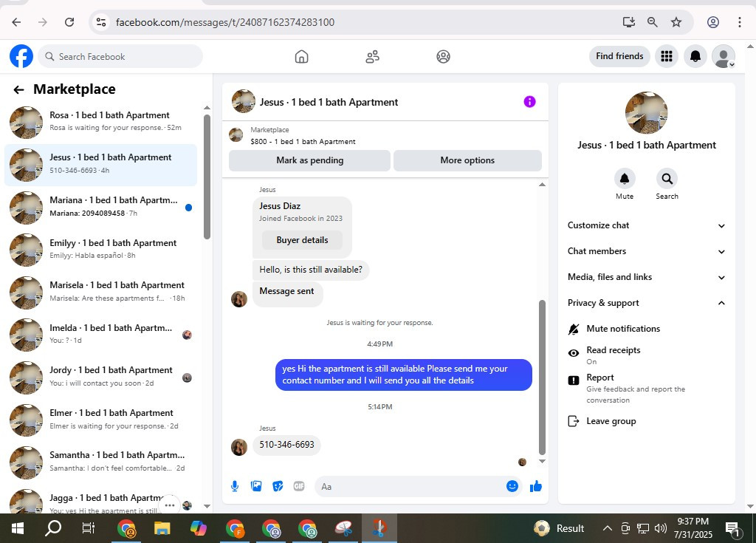Open Imelda's apartment conversation
Screen dimensions: 756x543
(100, 335)
